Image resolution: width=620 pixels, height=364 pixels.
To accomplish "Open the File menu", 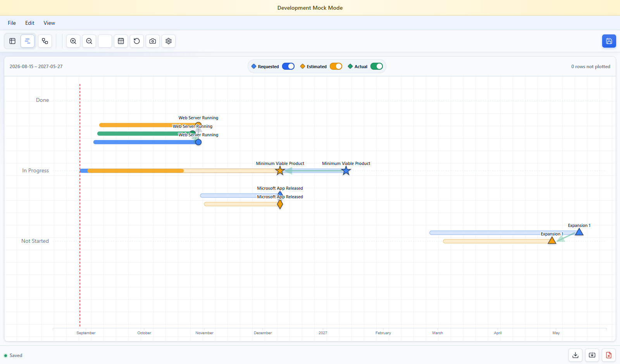I will [12, 23].
